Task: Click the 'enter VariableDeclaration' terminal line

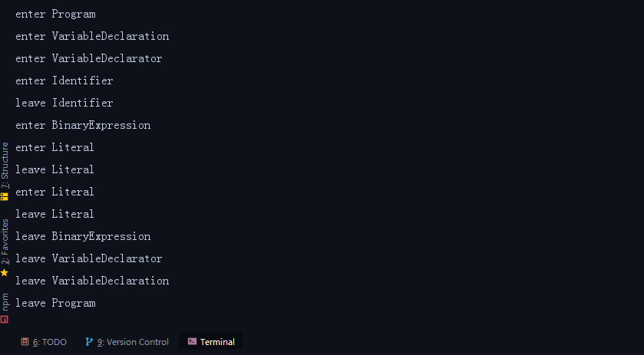Action: click(x=92, y=37)
